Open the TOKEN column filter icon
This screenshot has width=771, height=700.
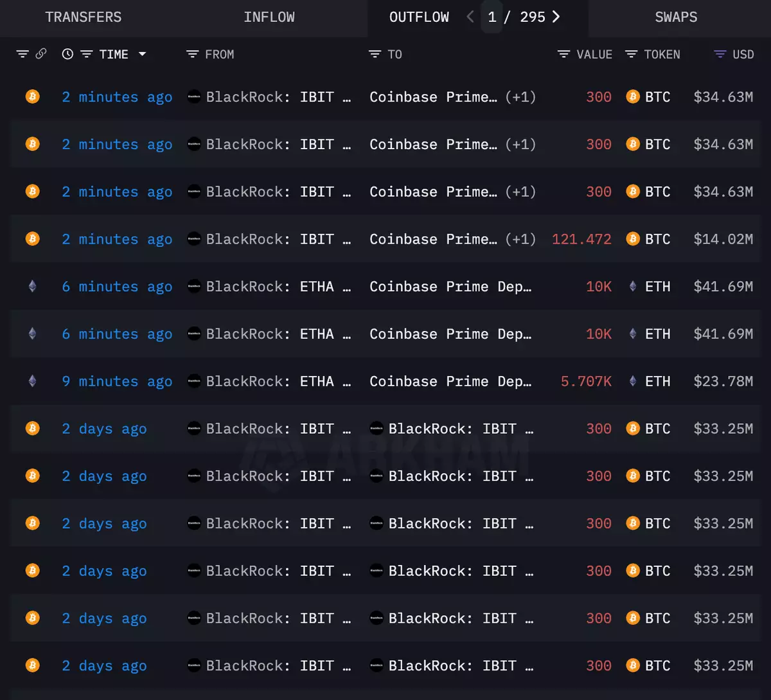coord(632,55)
